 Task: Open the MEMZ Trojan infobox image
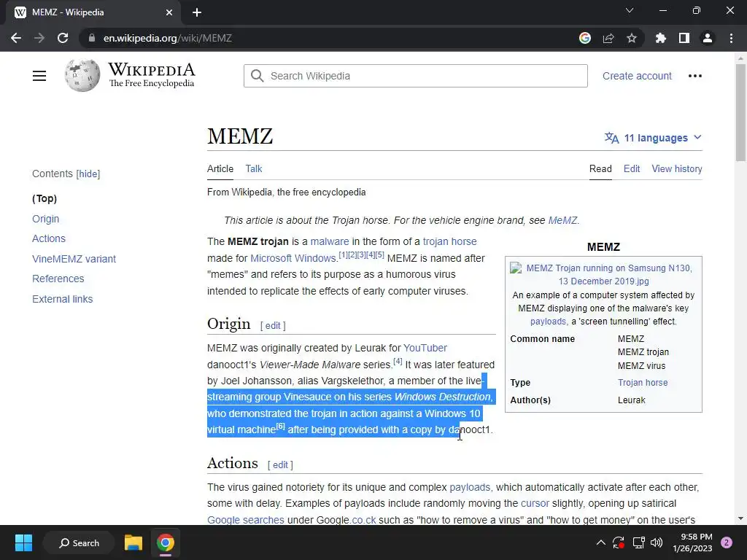pyautogui.click(x=603, y=274)
